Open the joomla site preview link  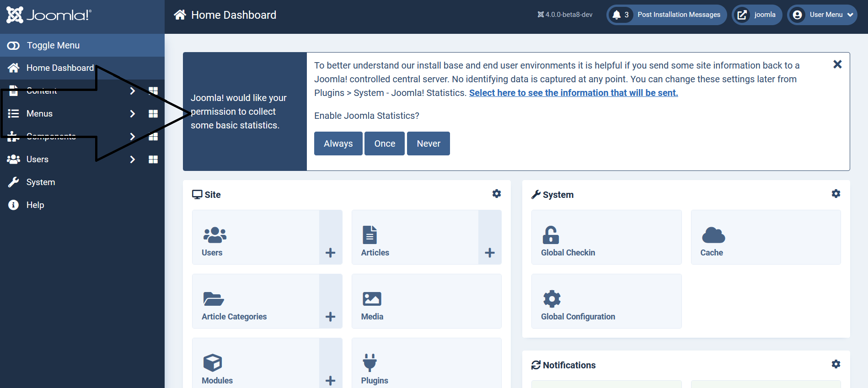757,15
